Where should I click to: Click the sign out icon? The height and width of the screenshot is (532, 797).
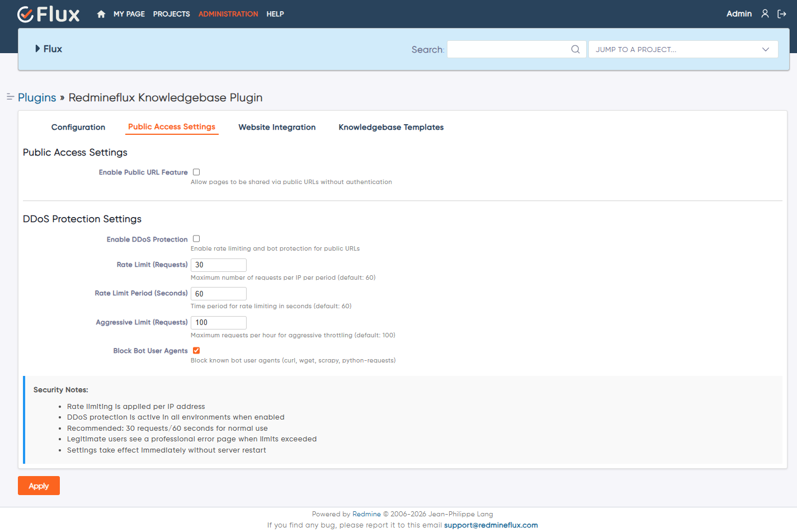coord(782,14)
